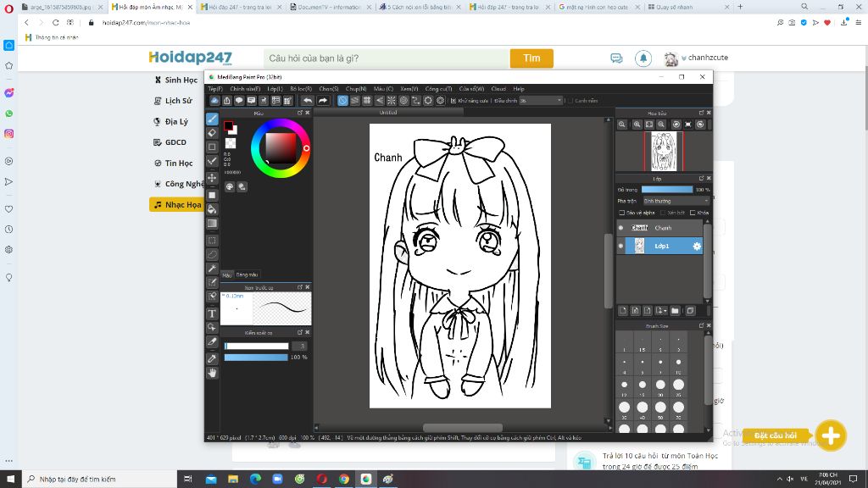Screen dimensions: 868x488
Task: Click the Redo arrow in toolbar
Action: pos(323,101)
